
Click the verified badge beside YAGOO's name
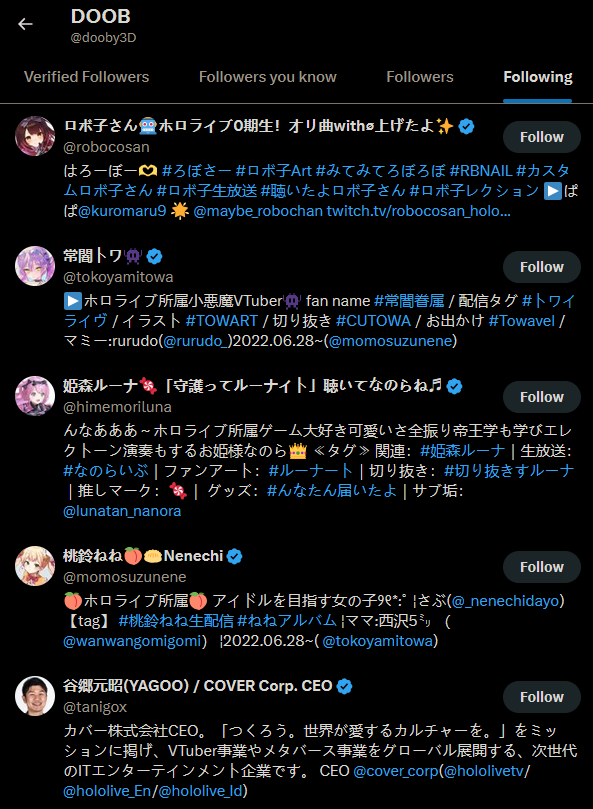(344, 686)
